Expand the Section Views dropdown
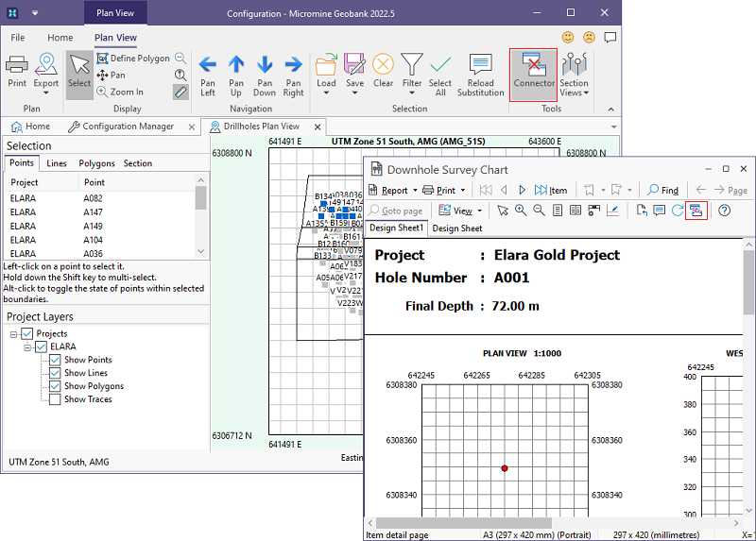This screenshot has width=756, height=541. click(x=586, y=93)
